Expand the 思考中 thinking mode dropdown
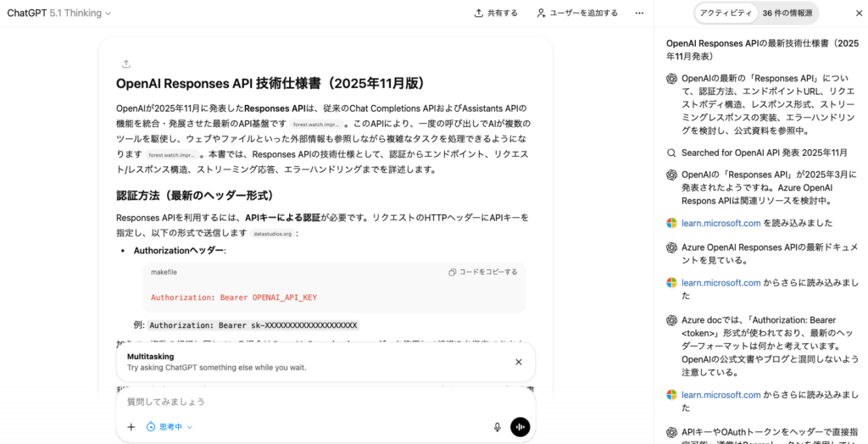The width and height of the screenshot is (868, 444). coord(170,427)
